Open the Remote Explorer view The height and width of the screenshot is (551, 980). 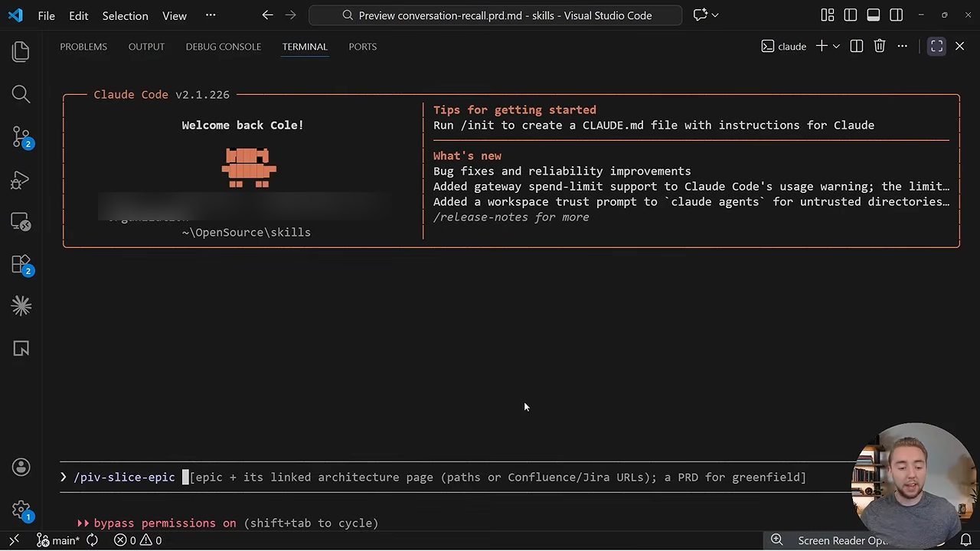(21, 222)
